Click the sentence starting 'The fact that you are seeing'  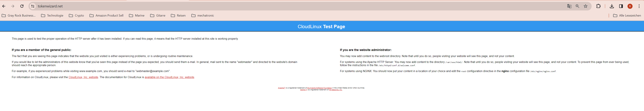(102, 56)
